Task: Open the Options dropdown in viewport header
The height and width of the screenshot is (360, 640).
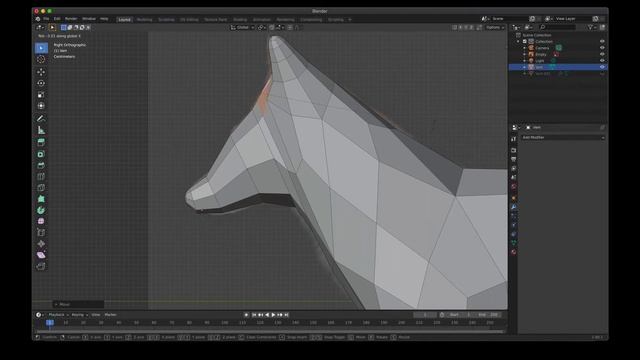Action: click(x=495, y=27)
